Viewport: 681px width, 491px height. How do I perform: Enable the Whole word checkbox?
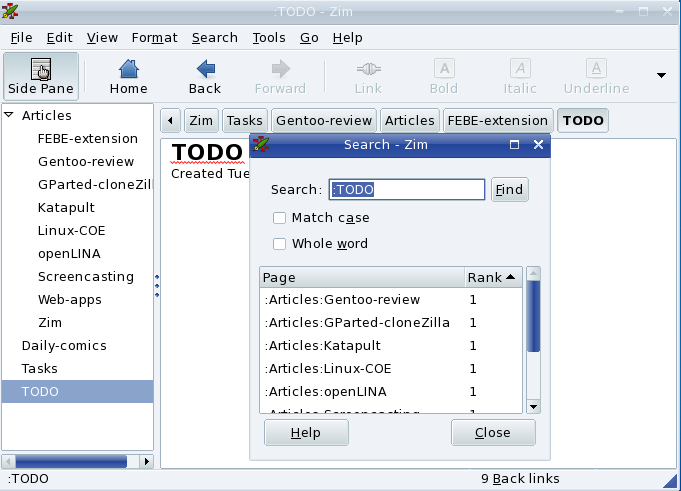(279, 244)
